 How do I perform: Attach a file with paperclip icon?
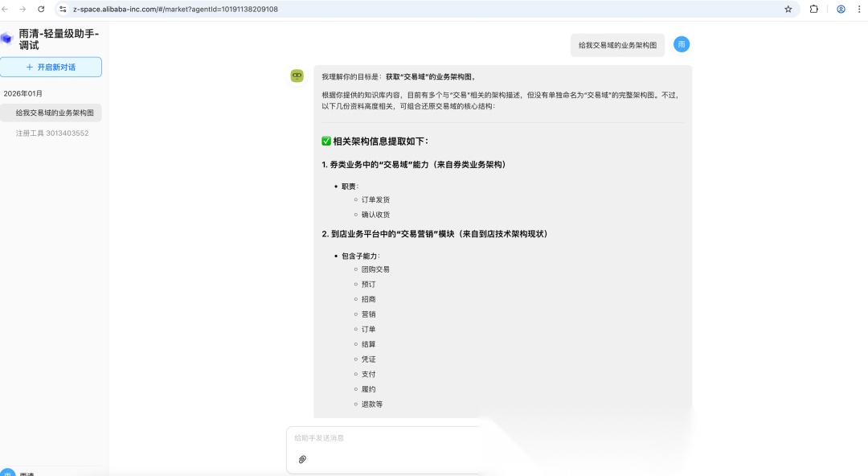302,459
